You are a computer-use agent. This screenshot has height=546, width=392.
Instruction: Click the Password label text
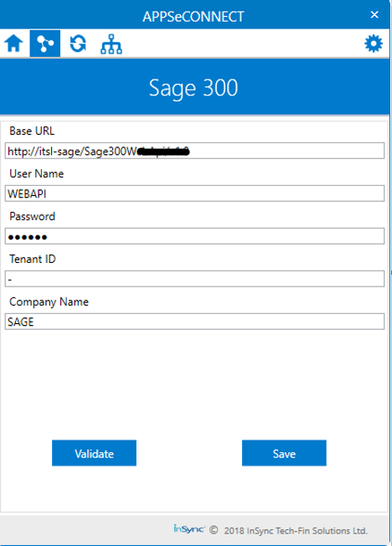(x=32, y=217)
